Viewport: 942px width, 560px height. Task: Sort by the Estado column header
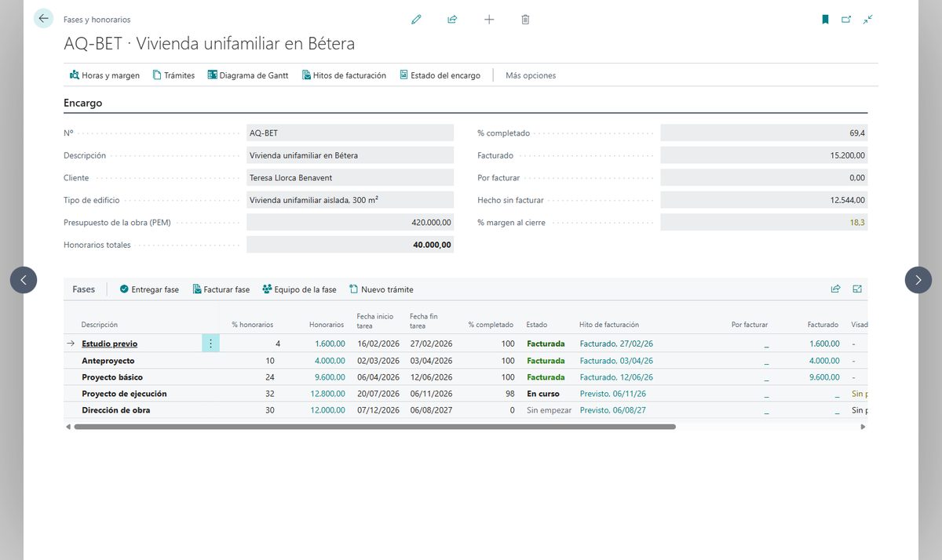pyautogui.click(x=537, y=325)
